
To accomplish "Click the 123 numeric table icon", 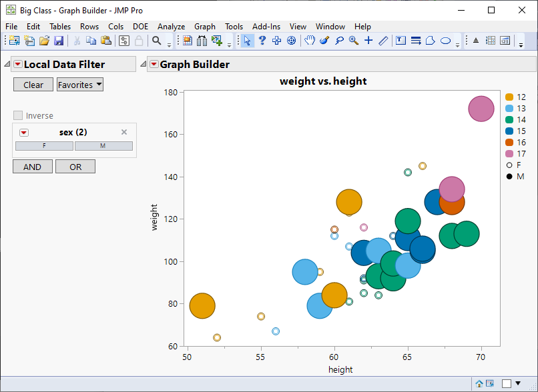I will (505, 41).
